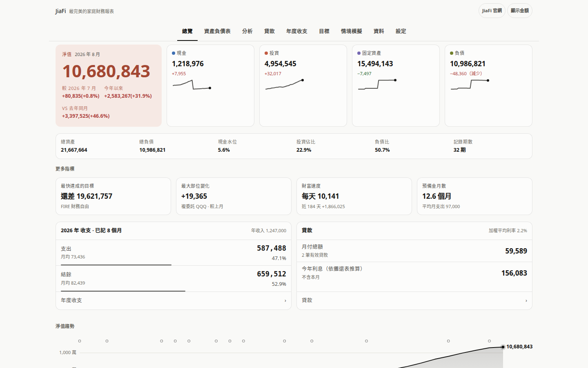Open the 現金 card sparkline
The width and height of the screenshot is (588, 368).
pyautogui.click(x=192, y=85)
